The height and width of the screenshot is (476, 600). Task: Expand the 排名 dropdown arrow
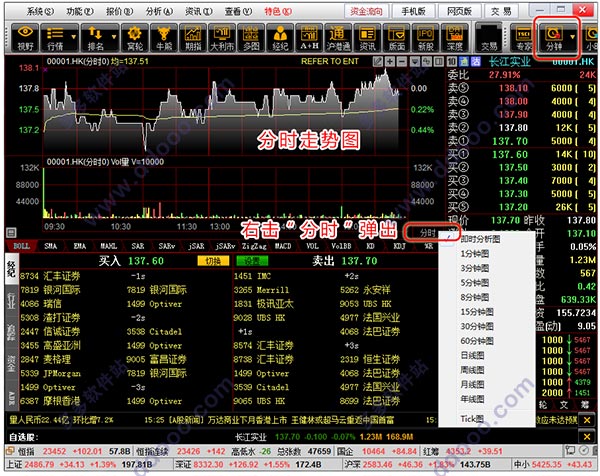[114, 37]
